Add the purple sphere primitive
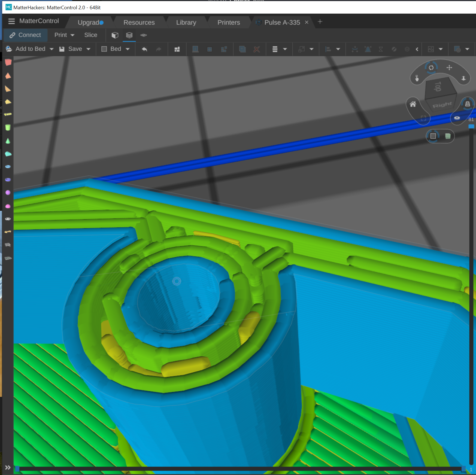The image size is (476, 475). [x=8, y=193]
